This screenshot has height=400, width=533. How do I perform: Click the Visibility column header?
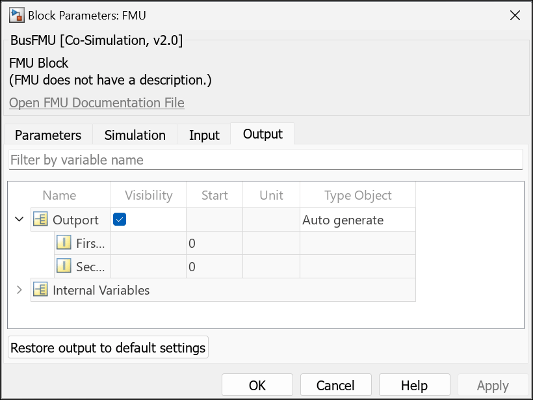click(149, 195)
